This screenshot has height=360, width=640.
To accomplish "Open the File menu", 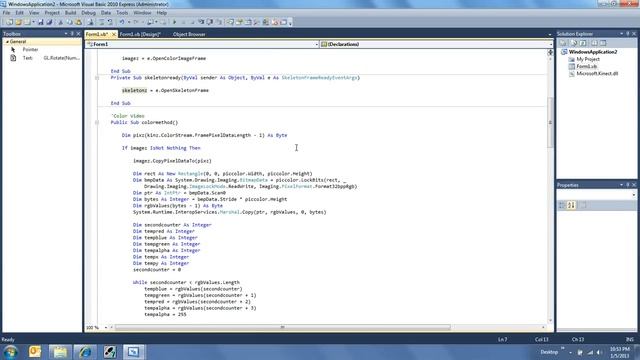I will tap(7, 13).
